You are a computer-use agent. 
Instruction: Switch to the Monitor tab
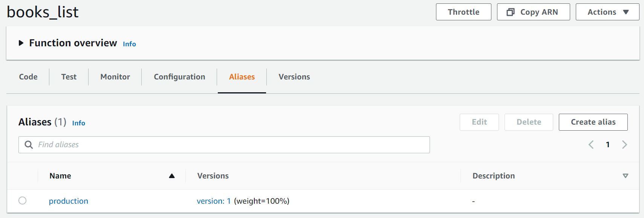pyautogui.click(x=115, y=77)
